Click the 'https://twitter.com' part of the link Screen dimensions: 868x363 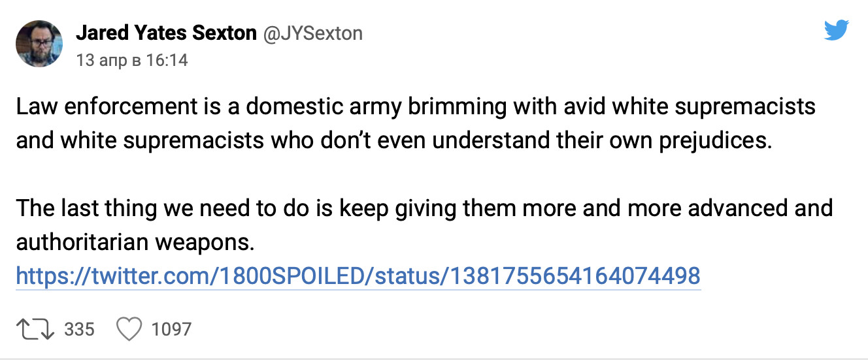tap(111, 276)
